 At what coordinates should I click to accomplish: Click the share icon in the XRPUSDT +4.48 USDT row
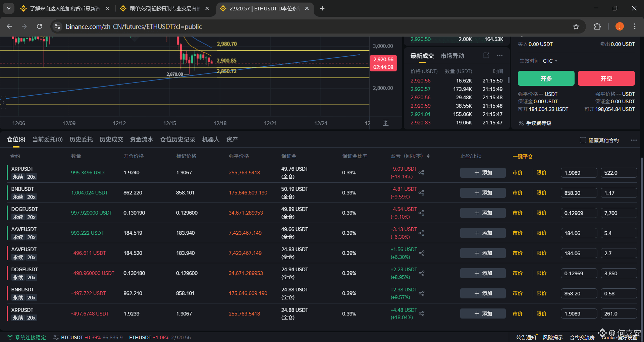pos(422,313)
